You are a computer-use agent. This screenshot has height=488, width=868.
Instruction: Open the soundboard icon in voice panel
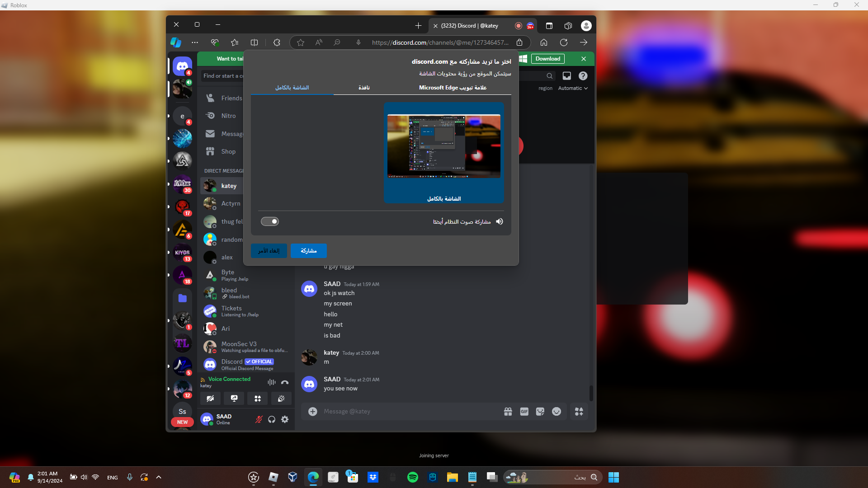pyautogui.click(x=281, y=398)
